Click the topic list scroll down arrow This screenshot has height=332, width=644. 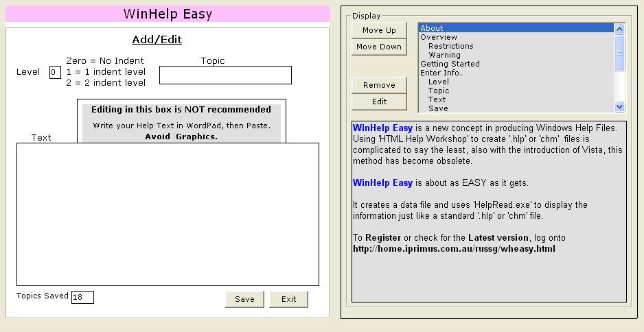pyautogui.click(x=619, y=107)
